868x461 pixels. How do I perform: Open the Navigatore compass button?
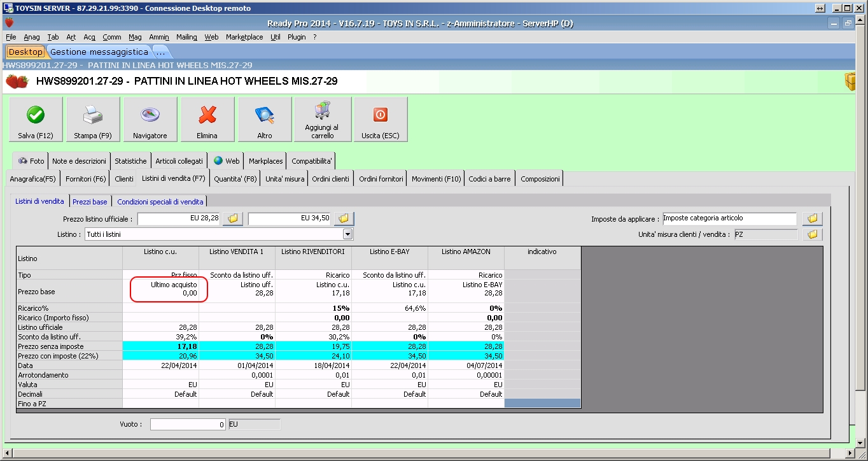click(150, 119)
